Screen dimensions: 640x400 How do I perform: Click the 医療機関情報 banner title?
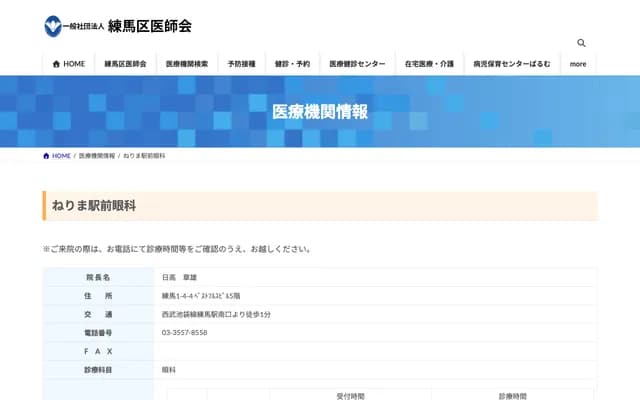point(320,112)
